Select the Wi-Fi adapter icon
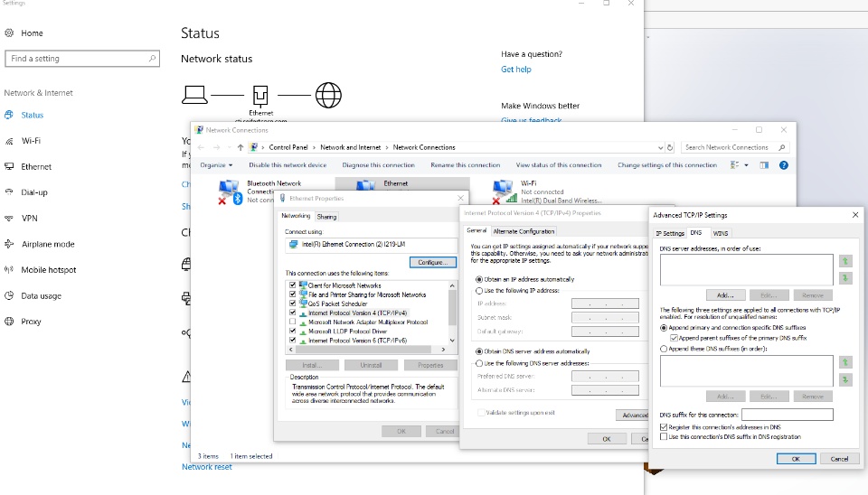868x495 pixels. pos(504,191)
